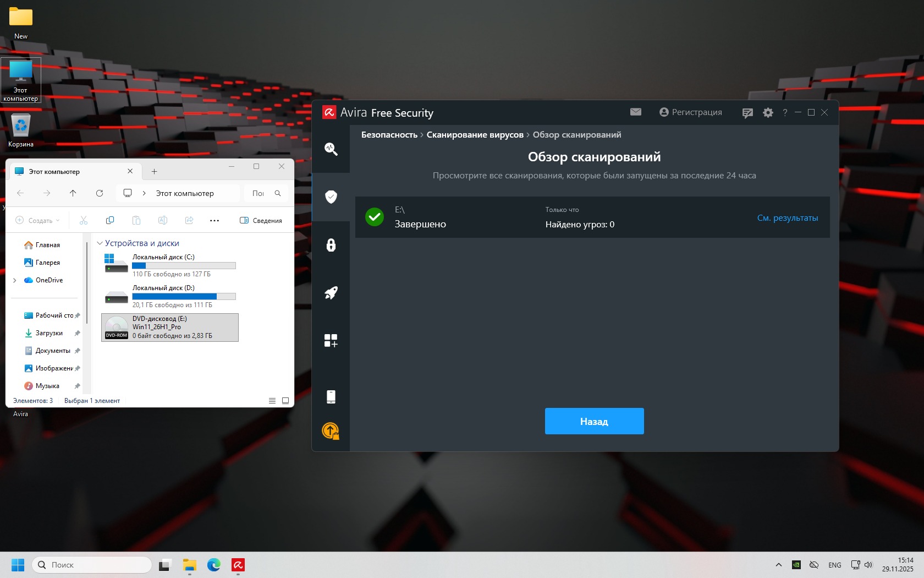
Task: Open the Privacy lock icon in Avira sidebar
Action: pos(331,245)
